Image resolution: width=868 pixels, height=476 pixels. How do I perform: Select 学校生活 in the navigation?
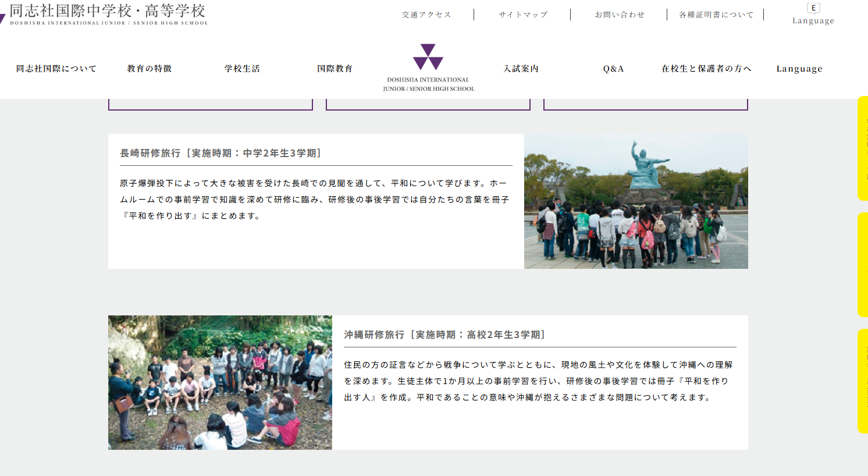[x=243, y=69]
